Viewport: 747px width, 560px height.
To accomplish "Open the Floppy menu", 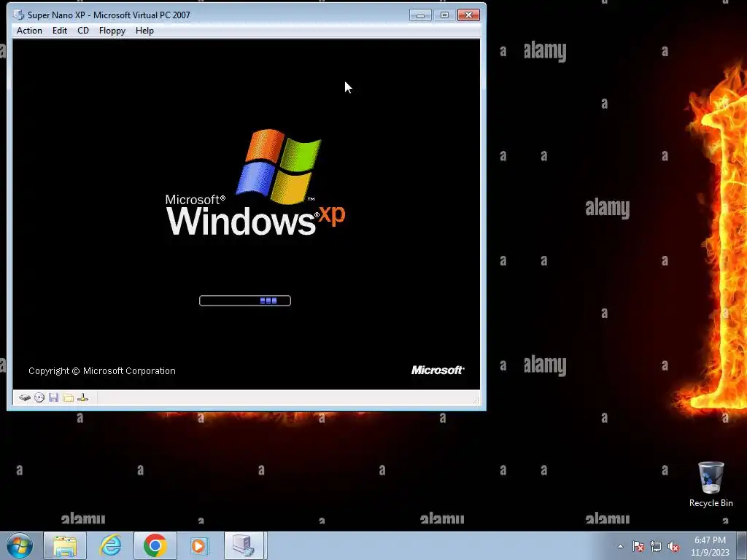I will (112, 31).
